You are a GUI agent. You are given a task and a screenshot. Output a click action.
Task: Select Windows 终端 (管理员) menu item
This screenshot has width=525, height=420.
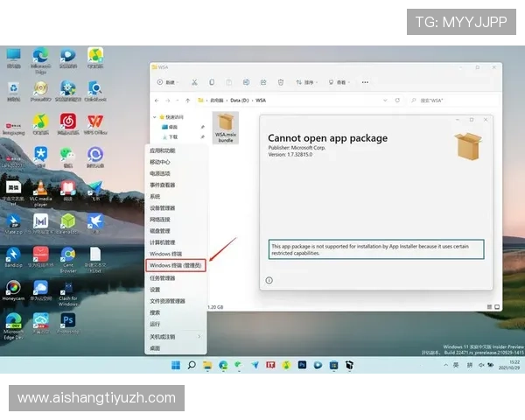point(176,265)
